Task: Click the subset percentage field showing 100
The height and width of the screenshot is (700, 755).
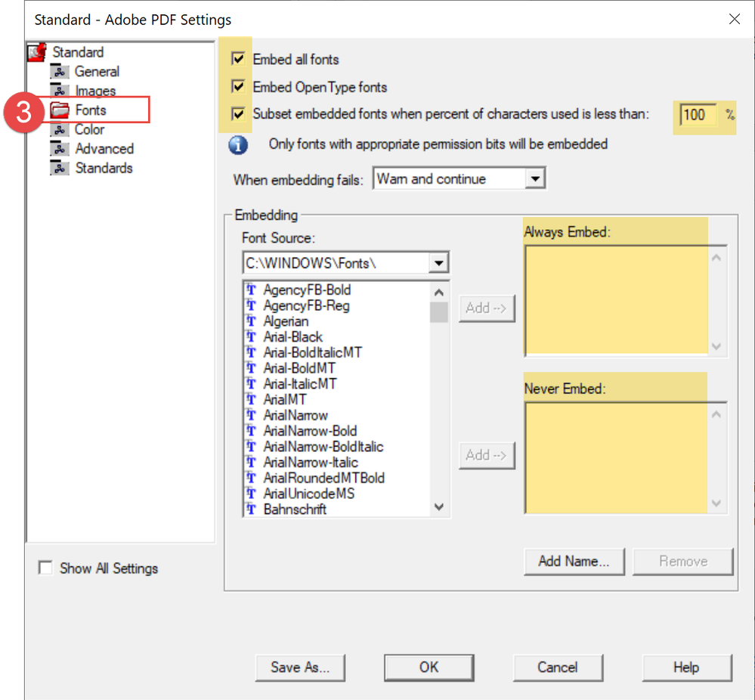Action: click(698, 115)
